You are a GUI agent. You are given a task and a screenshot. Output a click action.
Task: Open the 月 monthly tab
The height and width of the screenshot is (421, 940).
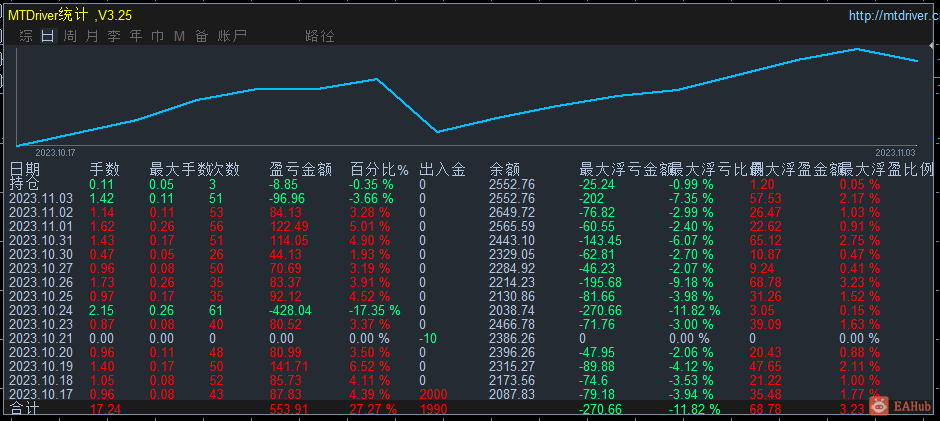pos(92,37)
